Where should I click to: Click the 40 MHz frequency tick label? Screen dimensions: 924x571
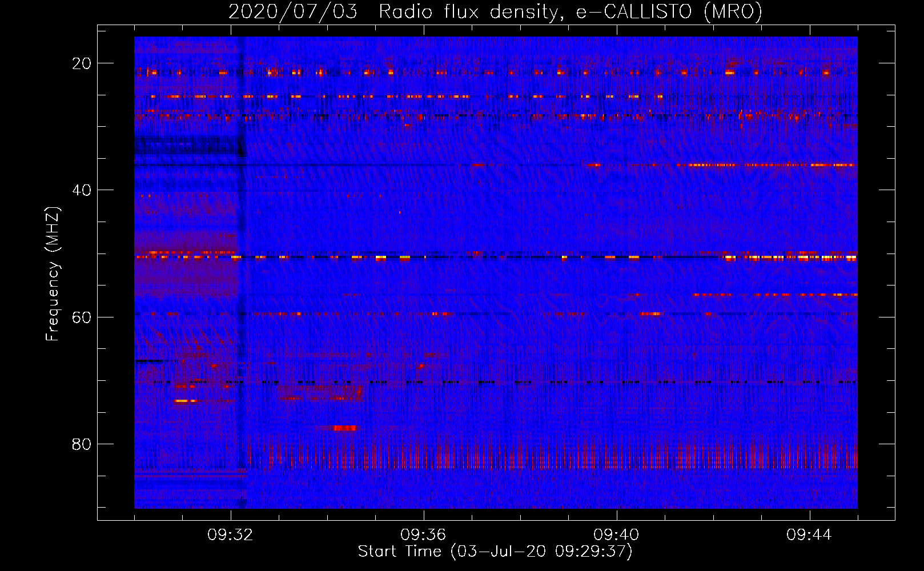tap(82, 190)
